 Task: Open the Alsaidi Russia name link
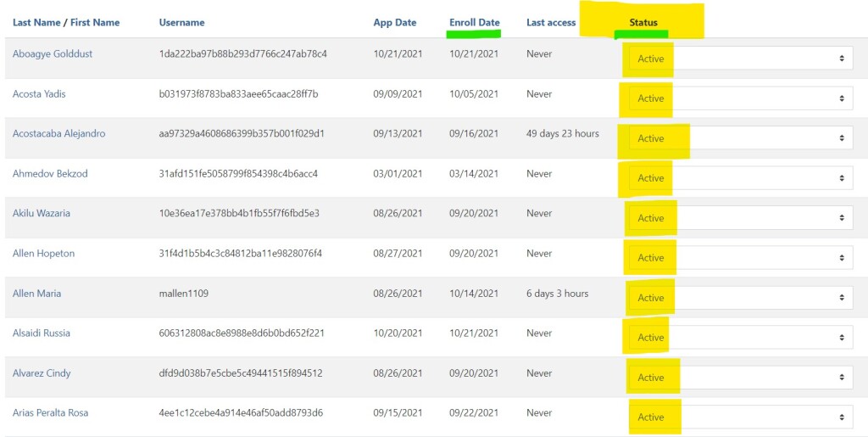[42, 333]
